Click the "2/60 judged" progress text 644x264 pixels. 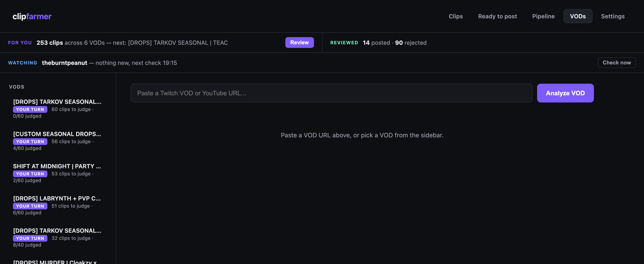(x=27, y=180)
